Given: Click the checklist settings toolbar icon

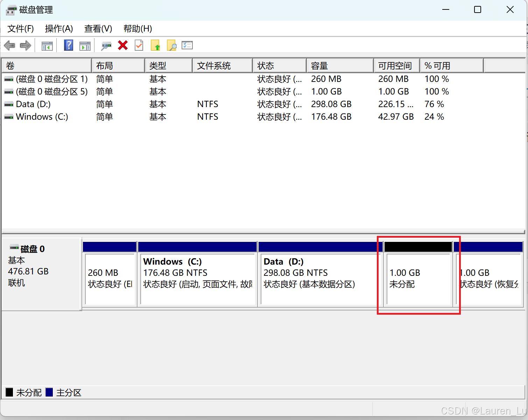Looking at the screenshot, I should pos(187,45).
